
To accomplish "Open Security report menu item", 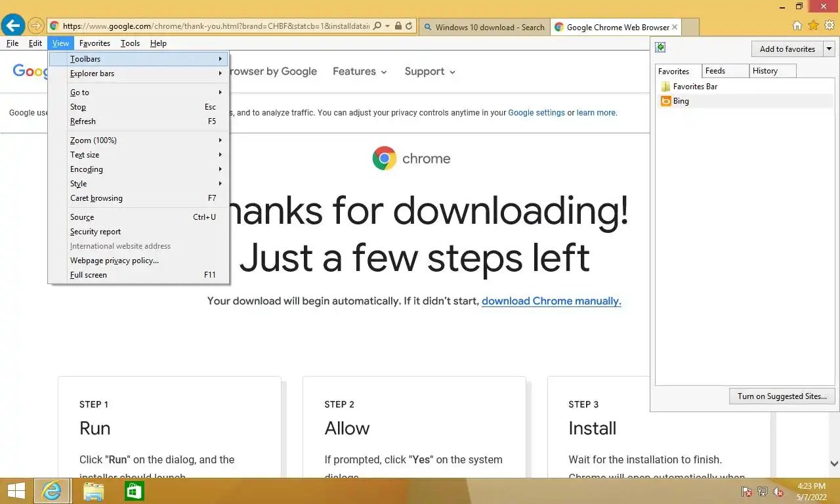I will (139, 232).
